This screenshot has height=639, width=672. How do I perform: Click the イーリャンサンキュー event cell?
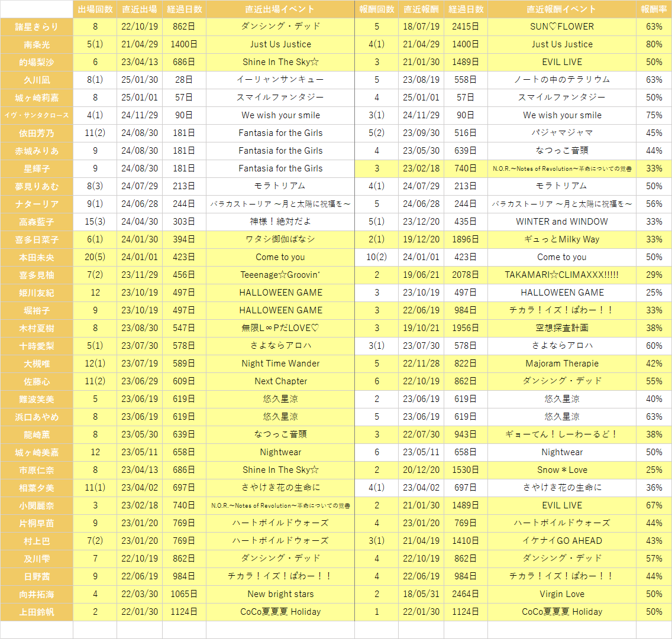(280, 80)
